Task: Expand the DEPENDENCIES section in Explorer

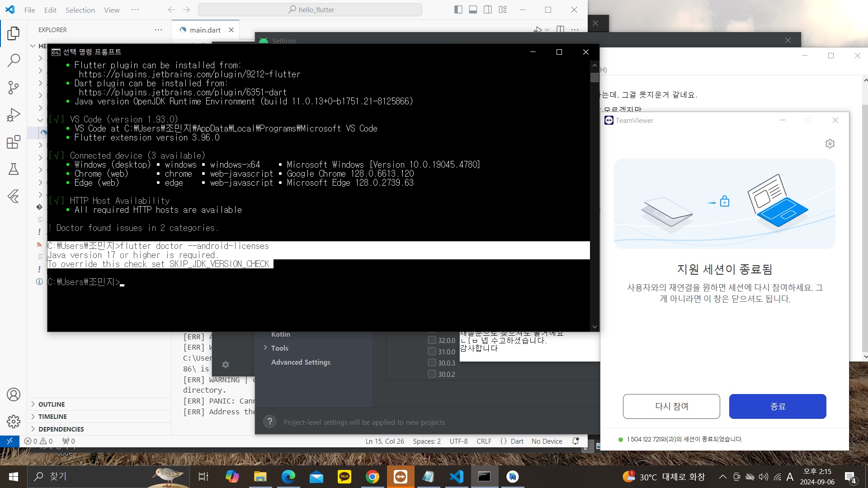Action: 99,429
